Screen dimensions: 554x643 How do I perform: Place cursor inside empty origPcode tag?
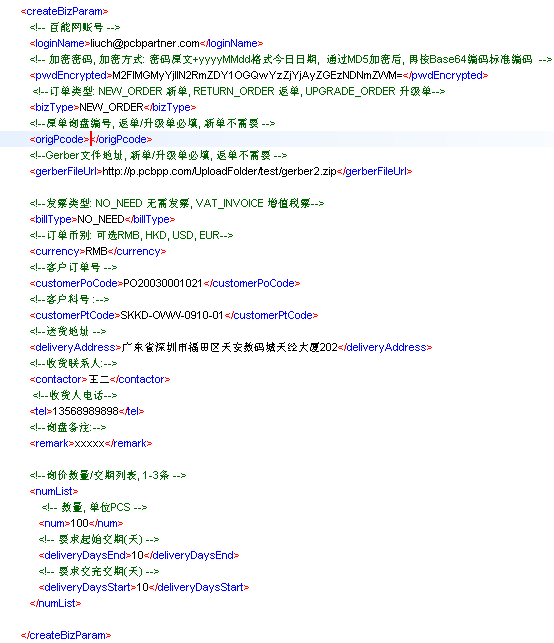click(x=90, y=139)
